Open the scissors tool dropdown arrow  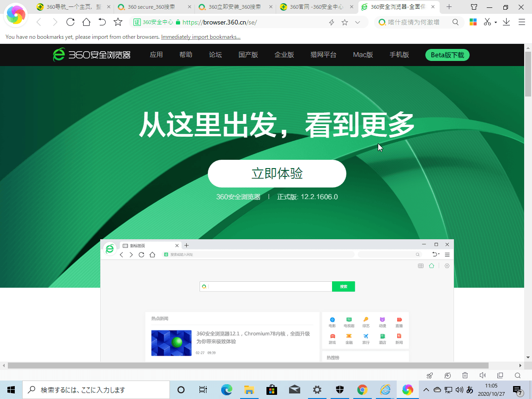[496, 22]
